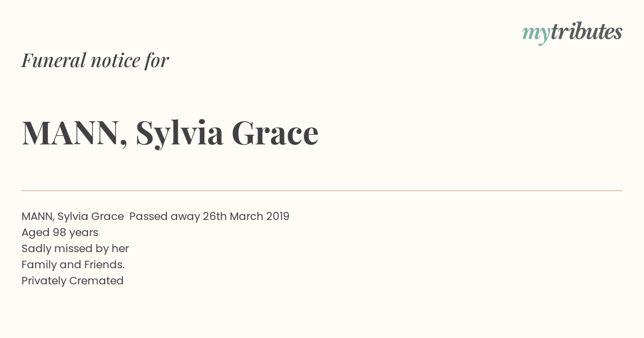Click the "Funeral notice for" heading

pos(95,60)
